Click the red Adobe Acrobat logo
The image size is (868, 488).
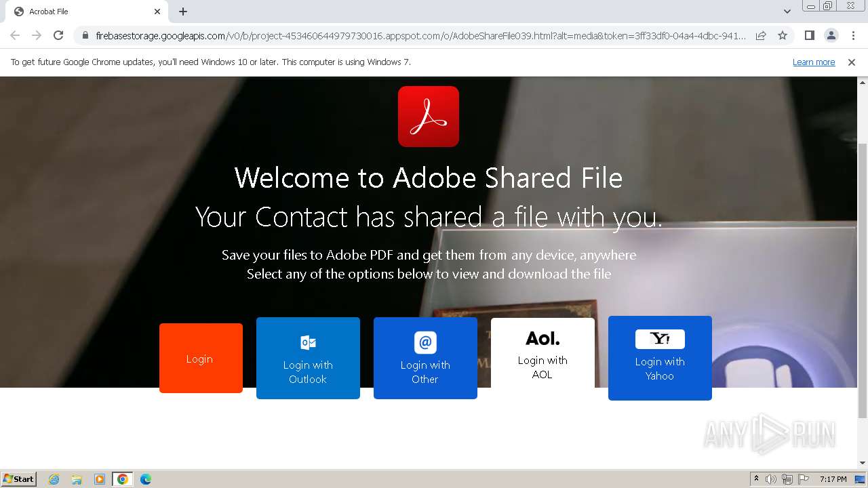(x=429, y=117)
